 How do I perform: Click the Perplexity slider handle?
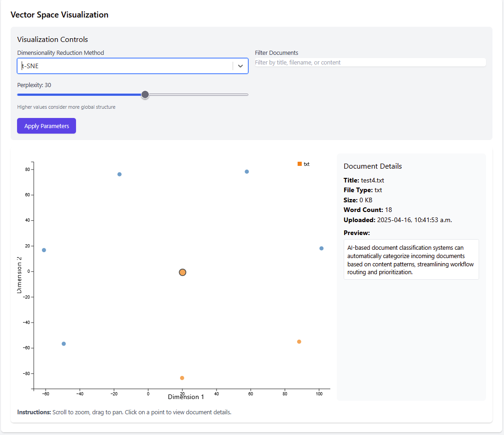click(x=145, y=94)
